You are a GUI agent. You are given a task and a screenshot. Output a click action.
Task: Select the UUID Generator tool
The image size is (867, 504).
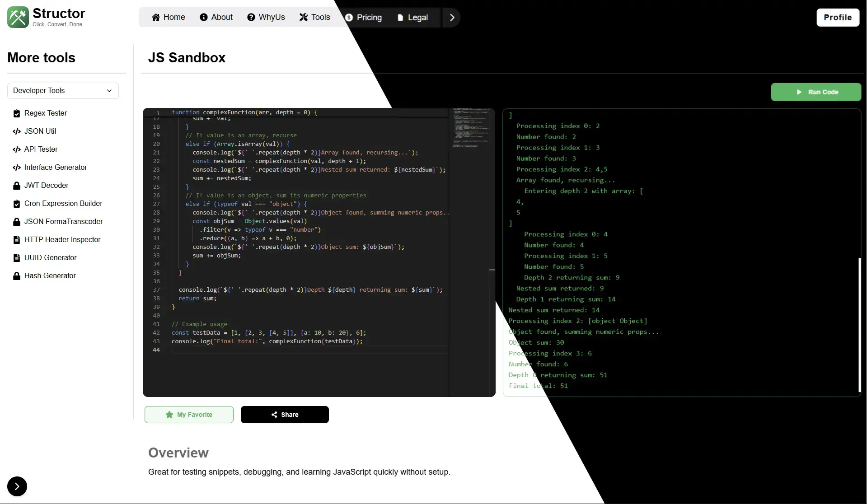click(x=50, y=258)
